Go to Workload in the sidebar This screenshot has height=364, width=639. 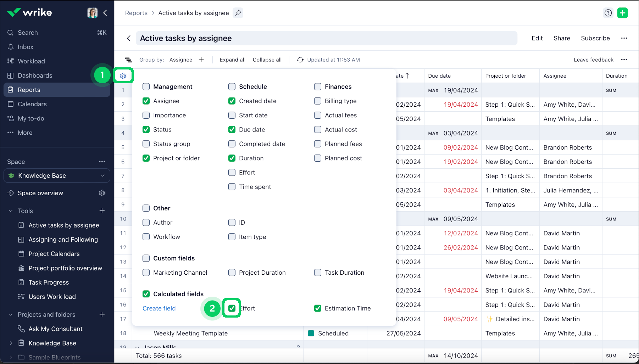pos(31,61)
